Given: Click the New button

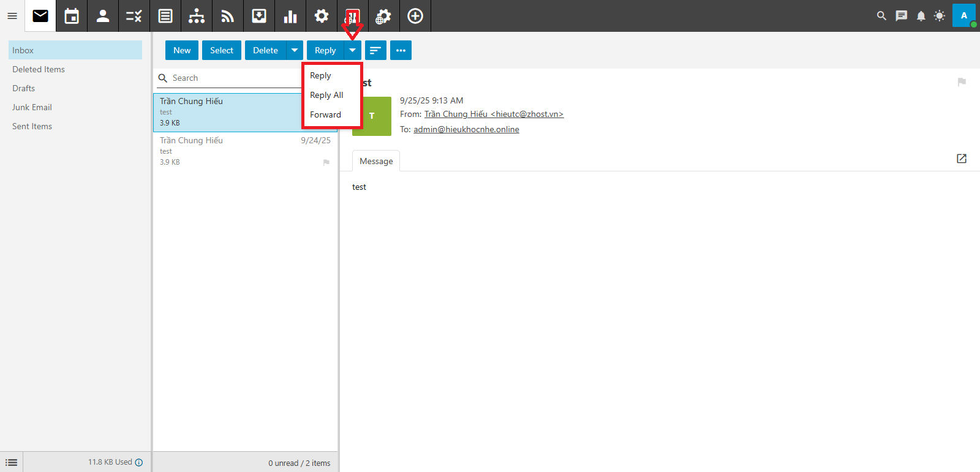Looking at the screenshot, I should coord(182,50).
